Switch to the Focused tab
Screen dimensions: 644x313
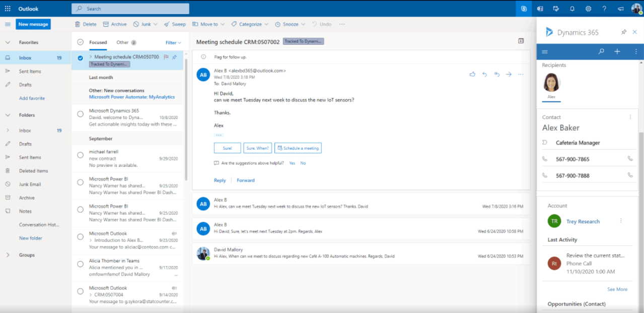click(98, 42)
